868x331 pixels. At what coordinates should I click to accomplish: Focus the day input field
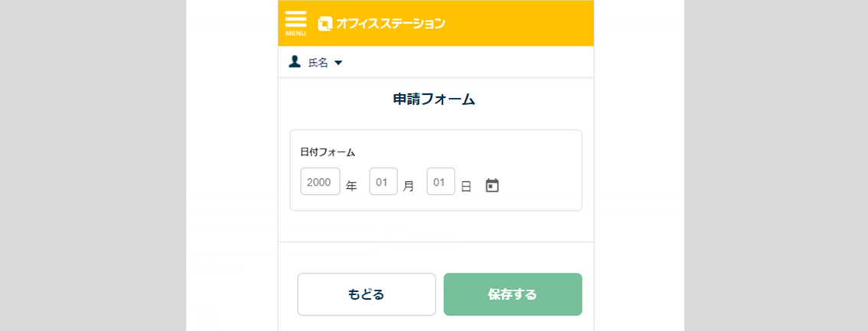tap(441, 182)
